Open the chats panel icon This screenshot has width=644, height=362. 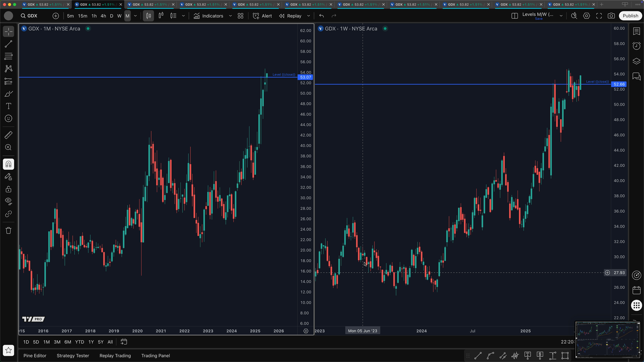pos(636,76)
